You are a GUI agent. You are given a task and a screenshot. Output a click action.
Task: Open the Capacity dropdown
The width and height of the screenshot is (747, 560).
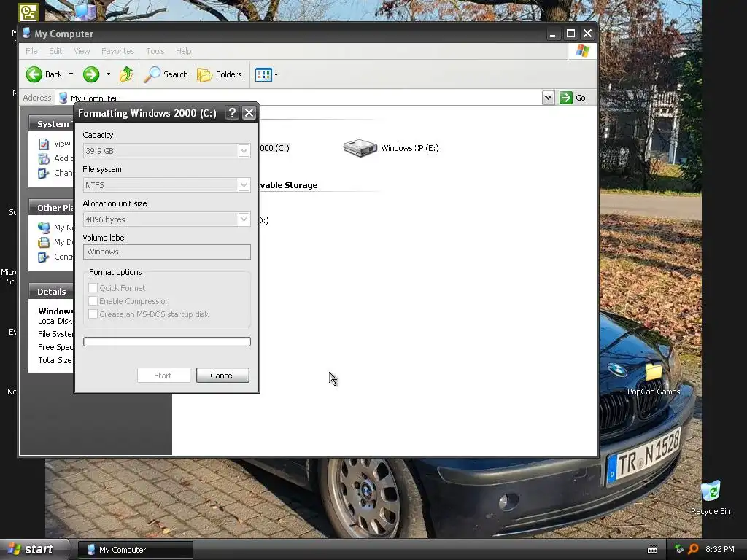coord(244,151)
